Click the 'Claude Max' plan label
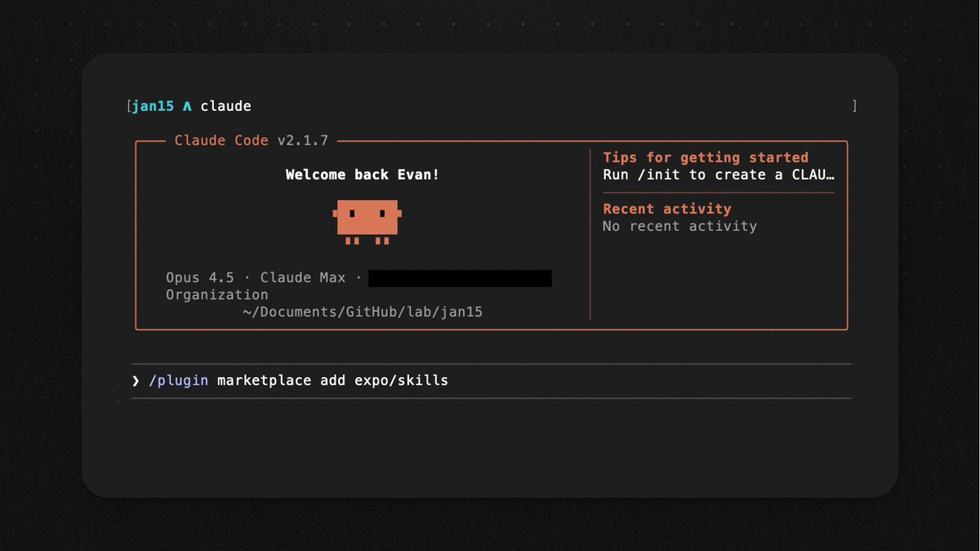Viewport: 980px width, 551px height. click(303, 278)
